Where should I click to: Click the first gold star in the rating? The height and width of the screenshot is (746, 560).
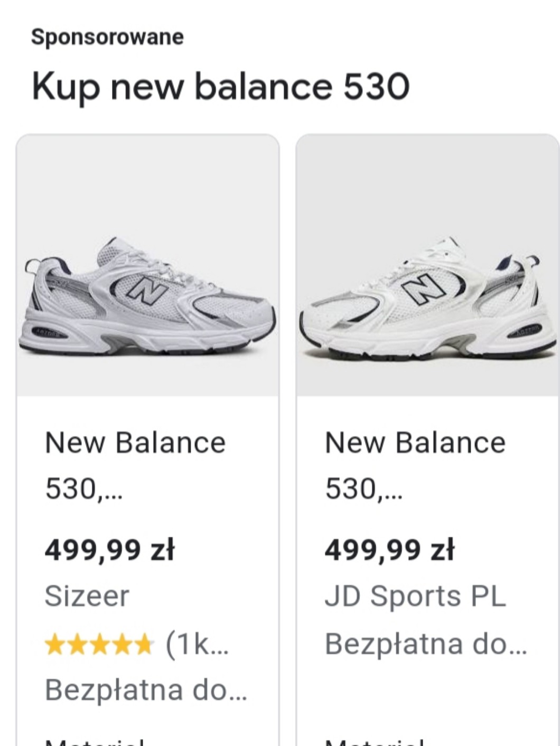pyautogui.click(x=53, y=645)
